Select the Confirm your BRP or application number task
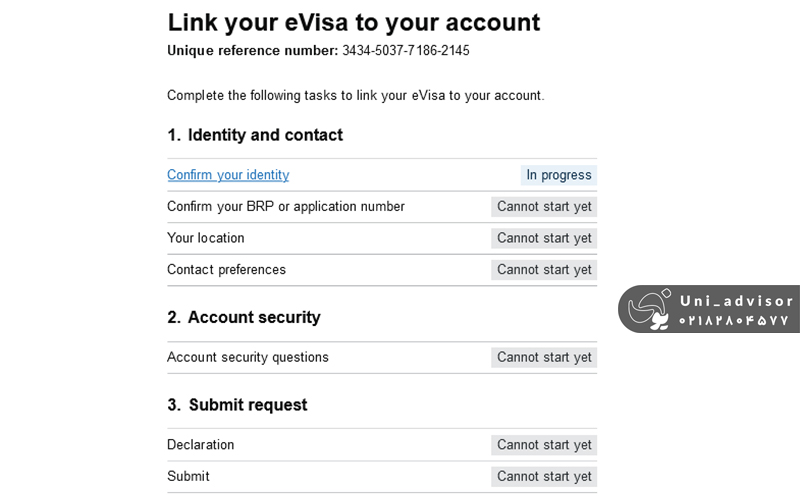Image resolution: width=800 pixels, height=500 pixels. pos(286,207)
